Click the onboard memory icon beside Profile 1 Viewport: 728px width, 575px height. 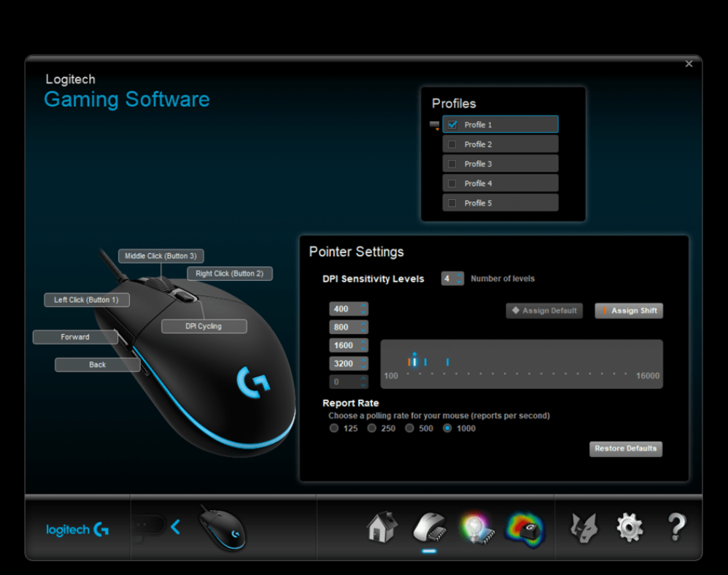(x=435, y=126)
